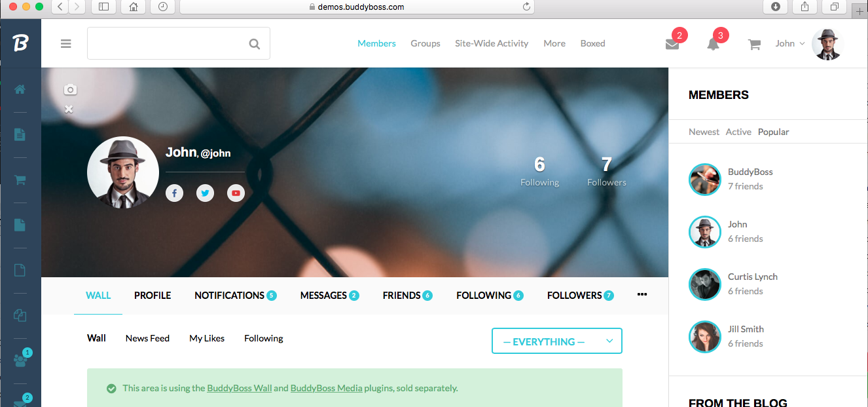This screenshot has width=868, height=407.
Task: Remove the cover photo with X icon
Action: point(69,109)
